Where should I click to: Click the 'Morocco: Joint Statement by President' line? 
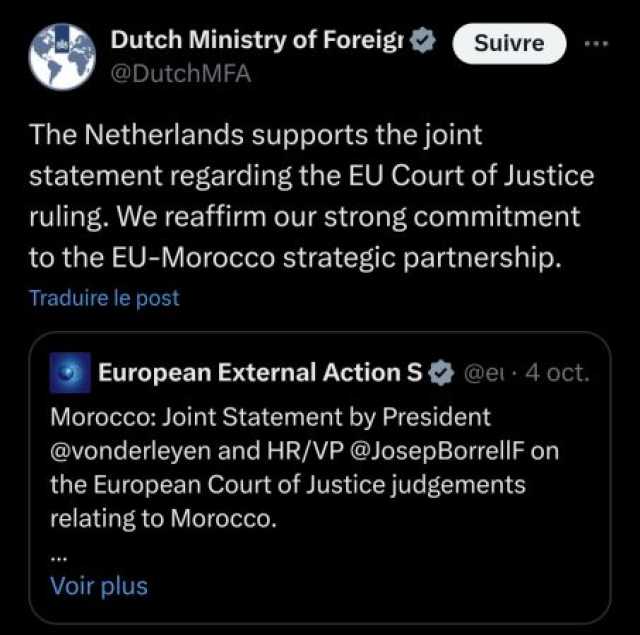270,417
